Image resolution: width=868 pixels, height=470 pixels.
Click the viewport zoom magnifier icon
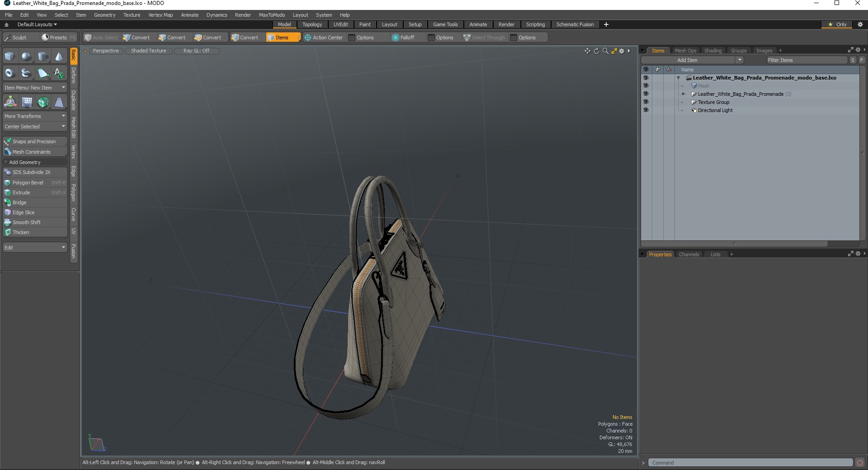[605, 51]
